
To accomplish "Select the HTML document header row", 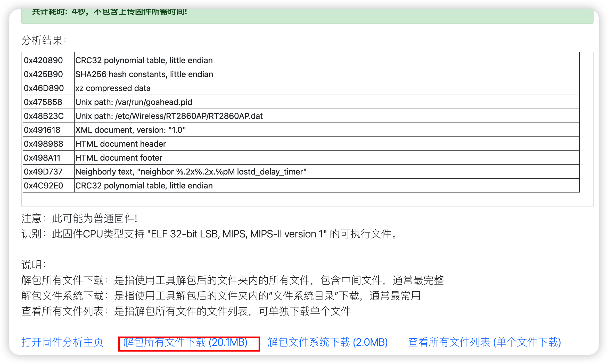I will pos(301,144).
